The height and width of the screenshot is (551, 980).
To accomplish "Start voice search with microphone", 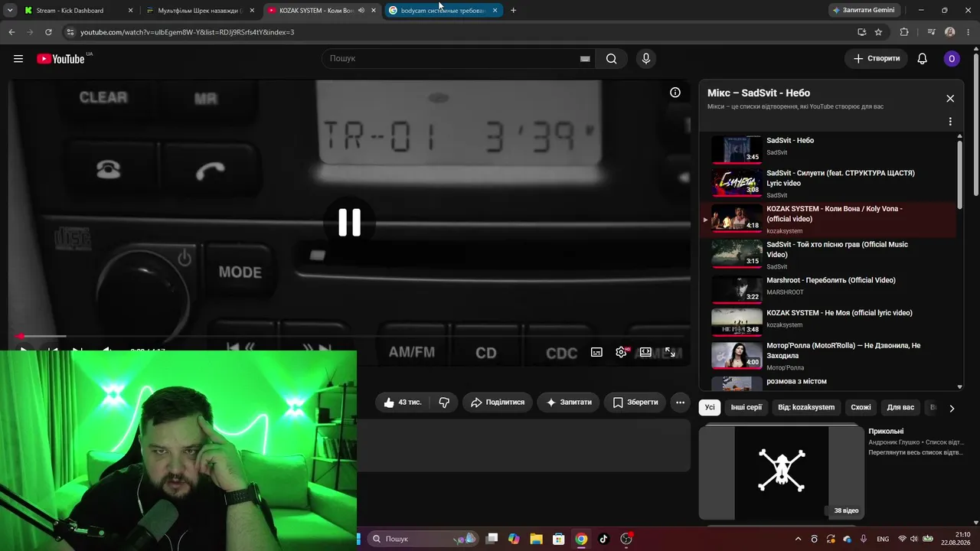I will coord(646,59).
